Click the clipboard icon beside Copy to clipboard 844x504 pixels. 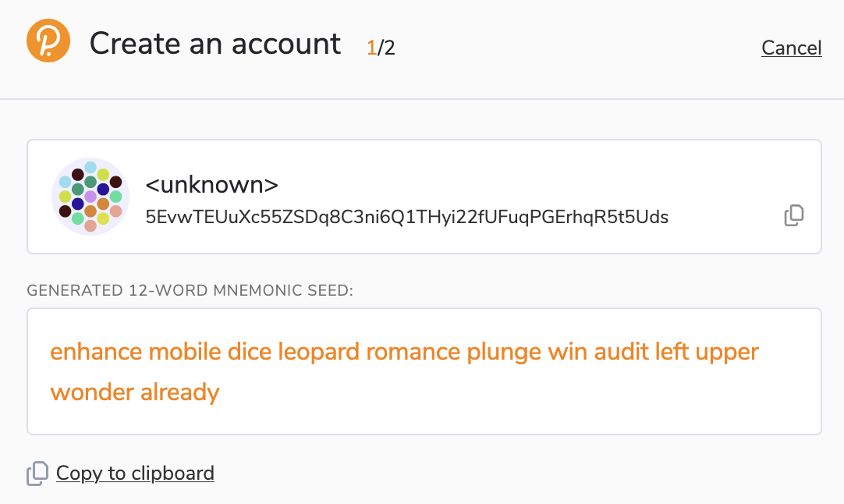(x=37, y=474)
